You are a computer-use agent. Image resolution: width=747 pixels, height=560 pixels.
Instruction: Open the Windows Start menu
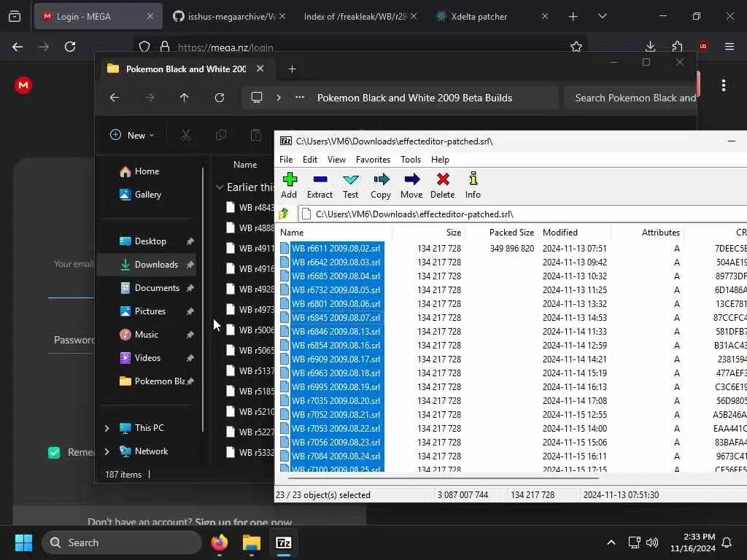coord(23,542)
